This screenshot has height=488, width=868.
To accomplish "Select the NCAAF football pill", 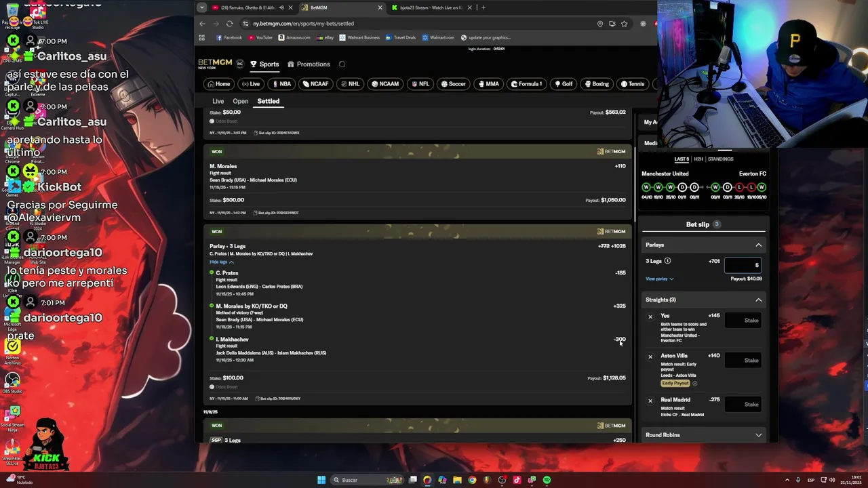I will coord(316,84).
